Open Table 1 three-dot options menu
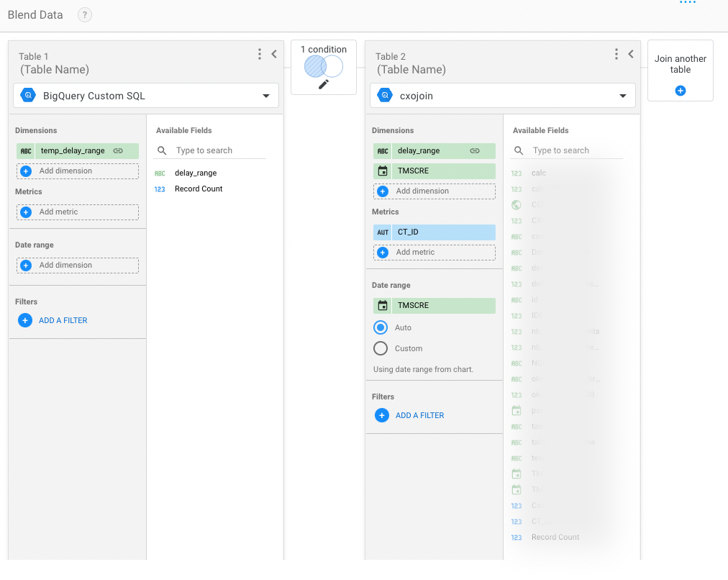Viewport: 728px width, 580px height. [260, 54]
